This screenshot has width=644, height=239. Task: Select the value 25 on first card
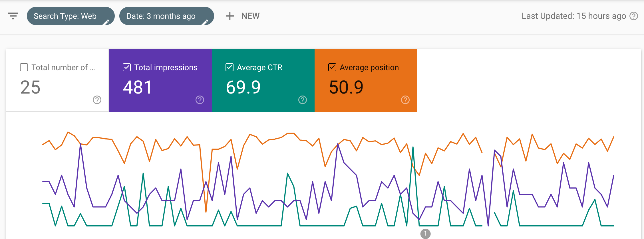click(x=30, y=87)
